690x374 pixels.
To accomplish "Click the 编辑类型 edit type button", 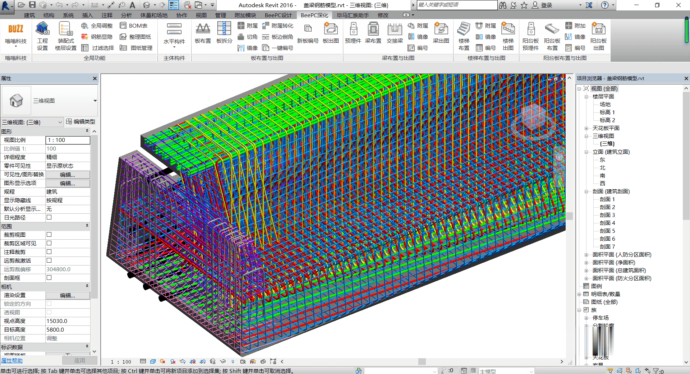I will [x=81, y=121].
